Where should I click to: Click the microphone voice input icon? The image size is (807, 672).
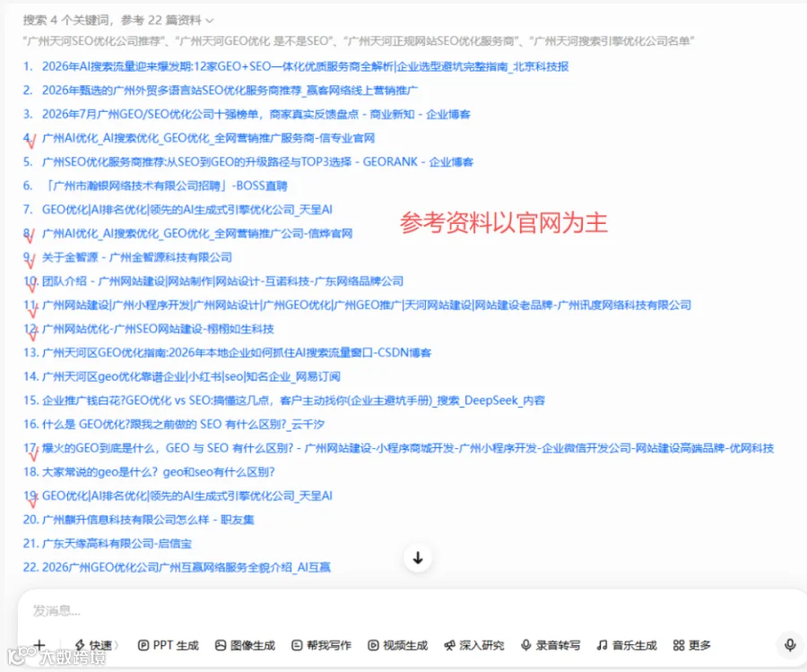(790, 645)
